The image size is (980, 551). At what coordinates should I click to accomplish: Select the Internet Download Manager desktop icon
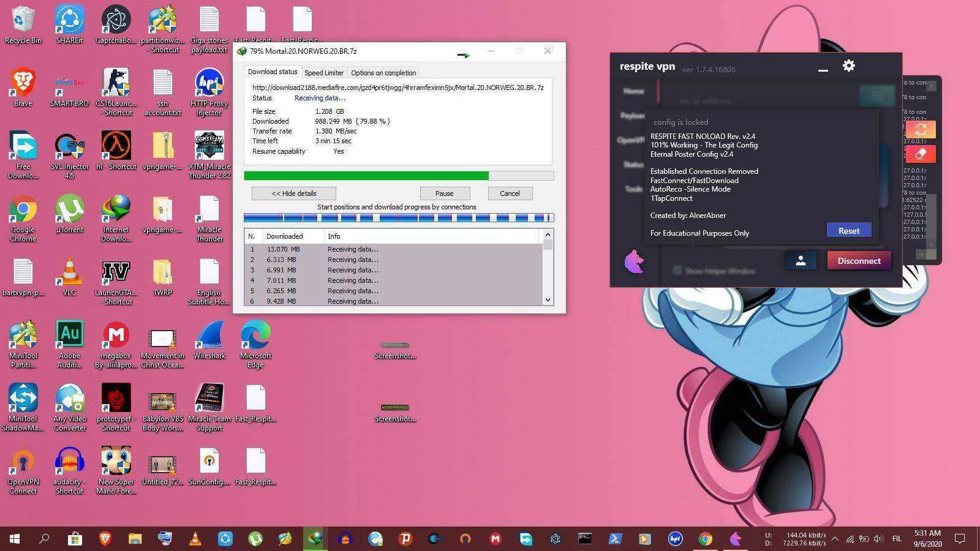click(x=116, y=219)
